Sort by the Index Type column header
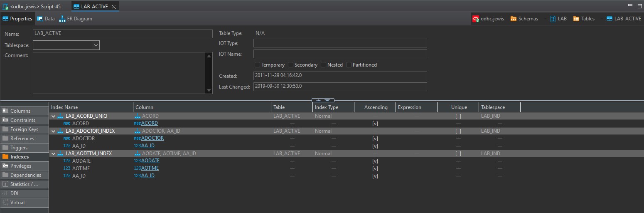Screen dimensions: 644x213 pyautogui.click(x=333, y=107)
